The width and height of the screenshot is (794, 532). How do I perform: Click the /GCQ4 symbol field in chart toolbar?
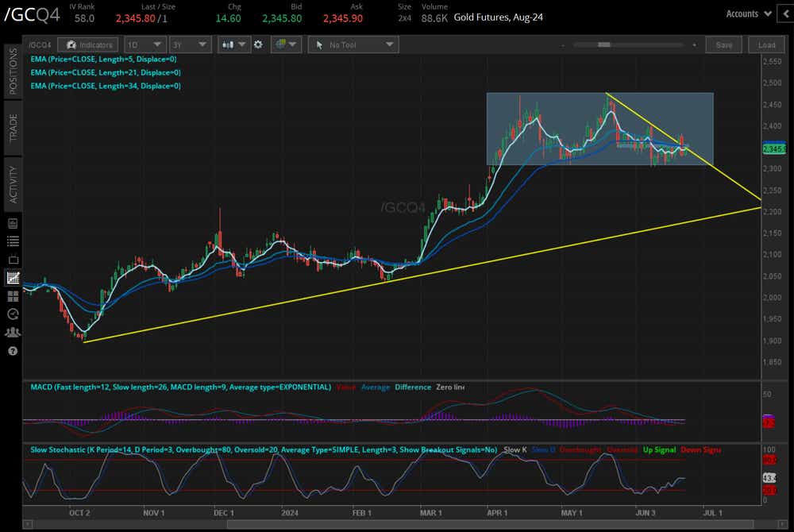pyautogui.click(x=40, y=45)
